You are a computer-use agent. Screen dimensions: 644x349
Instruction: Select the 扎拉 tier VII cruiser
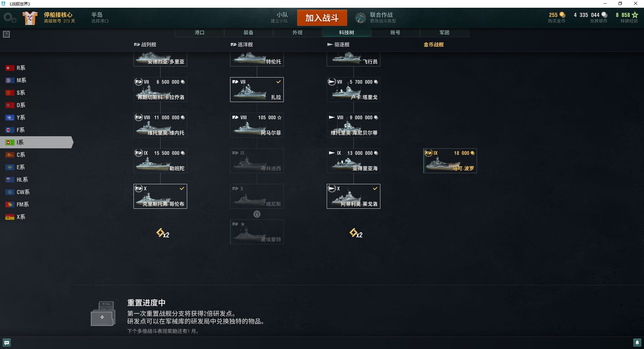257,90
